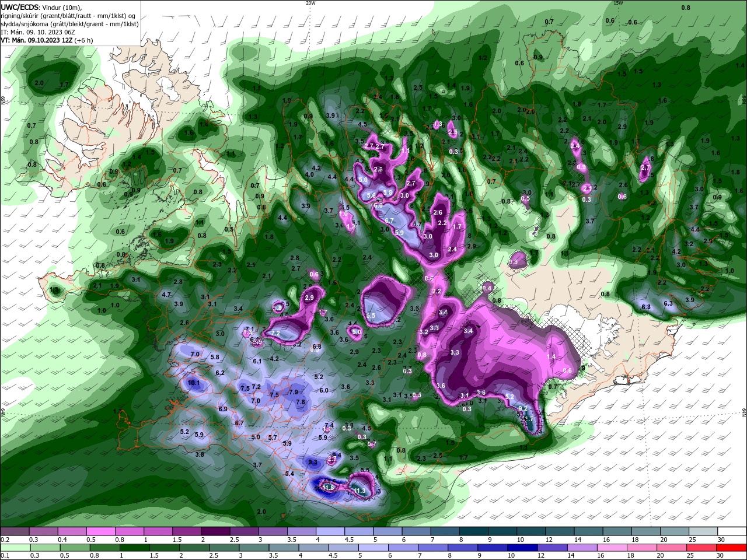747x560 pixels.
Task: Click the 'rigning/skúrir' legend description line
Action: [x=68, y=16]
